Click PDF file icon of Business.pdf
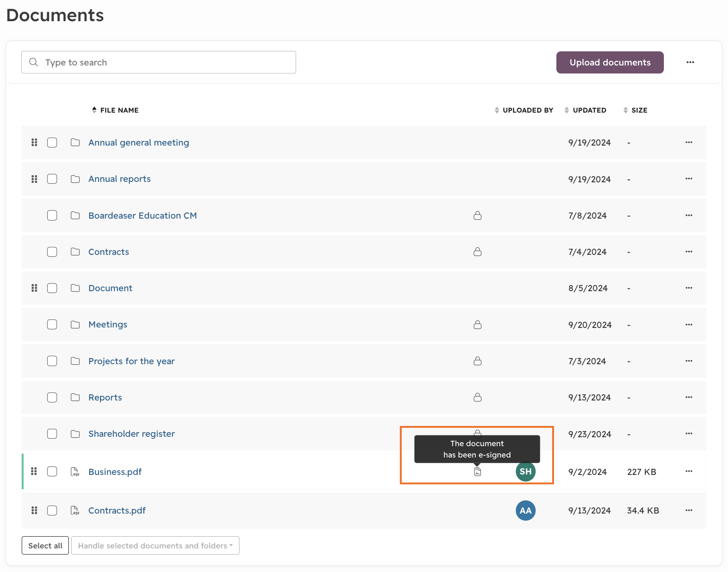The image size is (728, 572). (75, 472)
